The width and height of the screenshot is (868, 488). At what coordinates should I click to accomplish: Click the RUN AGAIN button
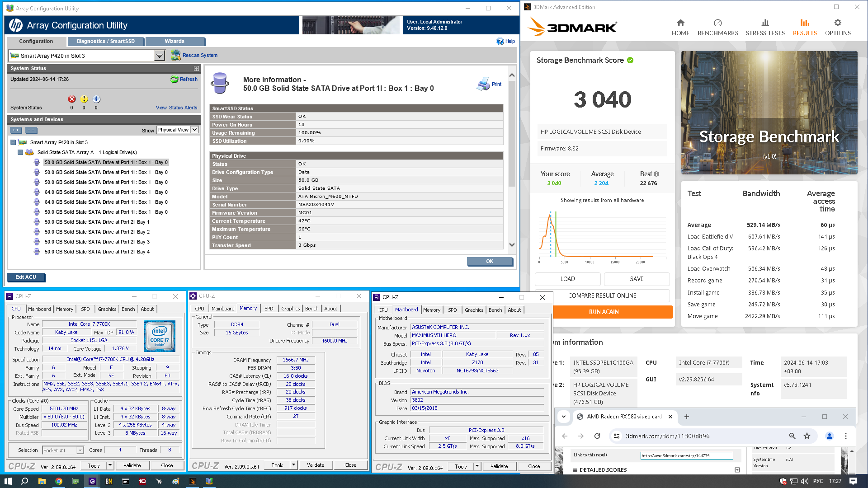604,312
